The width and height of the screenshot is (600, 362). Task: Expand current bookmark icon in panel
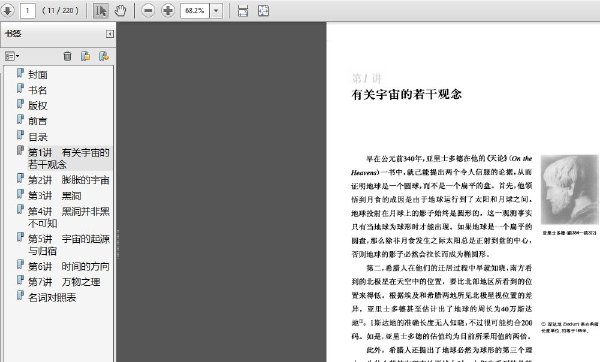(x=104, y=56)
